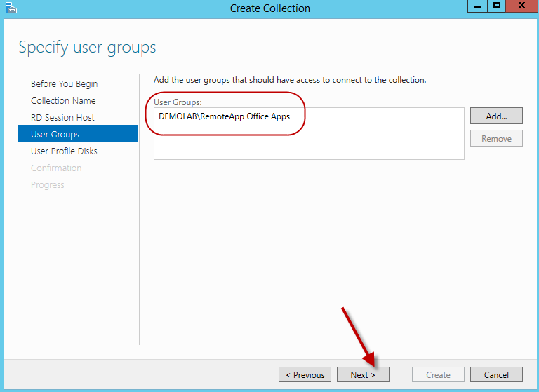Go back with the Previous button
This screenshot has height=392, width=539.
[305, 375]
